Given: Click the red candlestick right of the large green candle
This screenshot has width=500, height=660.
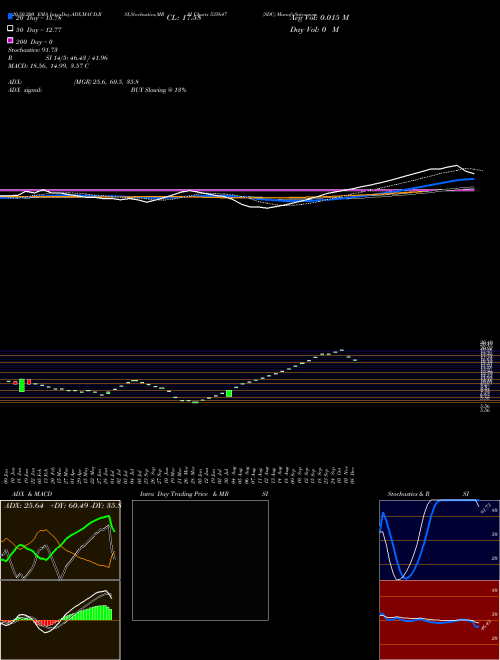Looking at the screenshot, I should (29, 382).
